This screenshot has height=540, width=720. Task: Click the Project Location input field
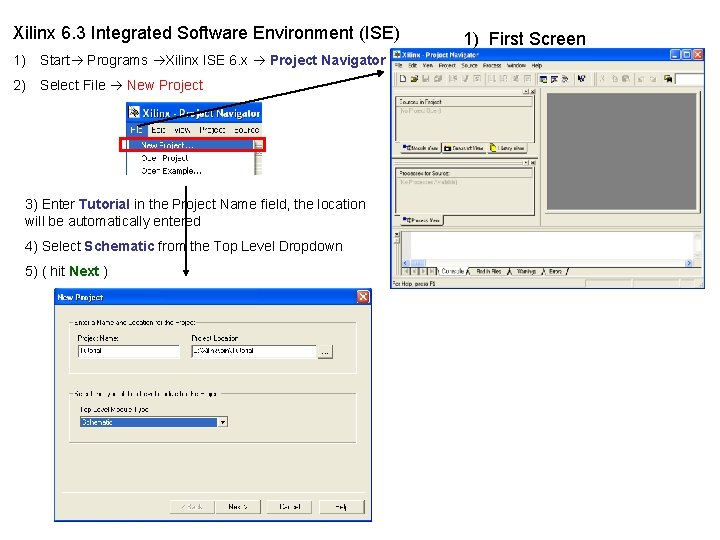[x=253, y=351]
